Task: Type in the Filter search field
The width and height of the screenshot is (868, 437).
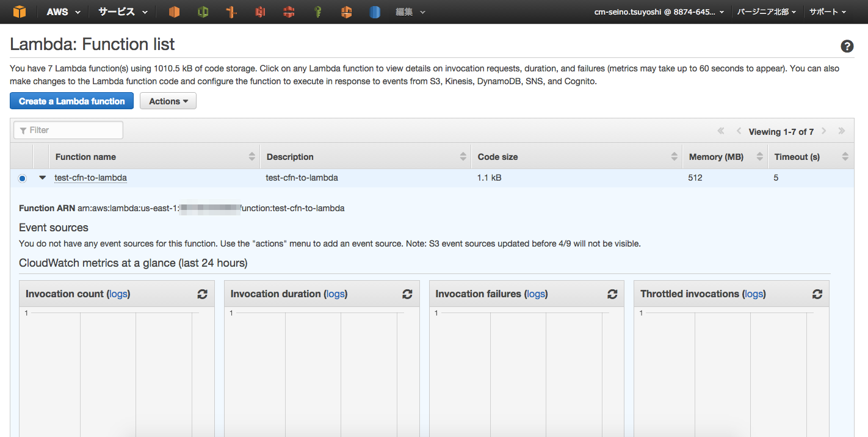Action: tap(67, 129)
